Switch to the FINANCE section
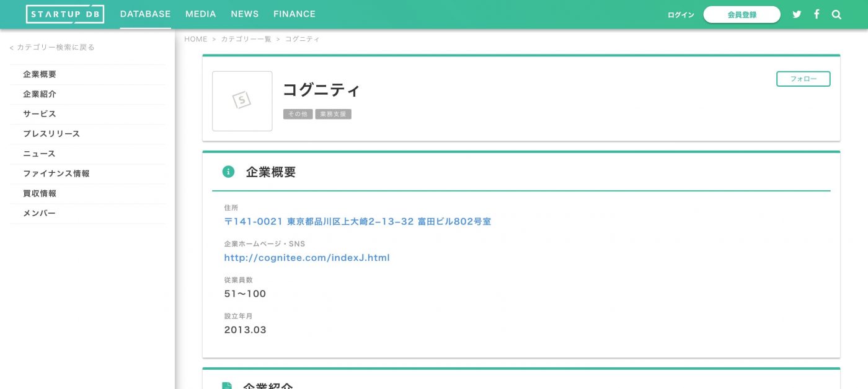 (294, 14)
